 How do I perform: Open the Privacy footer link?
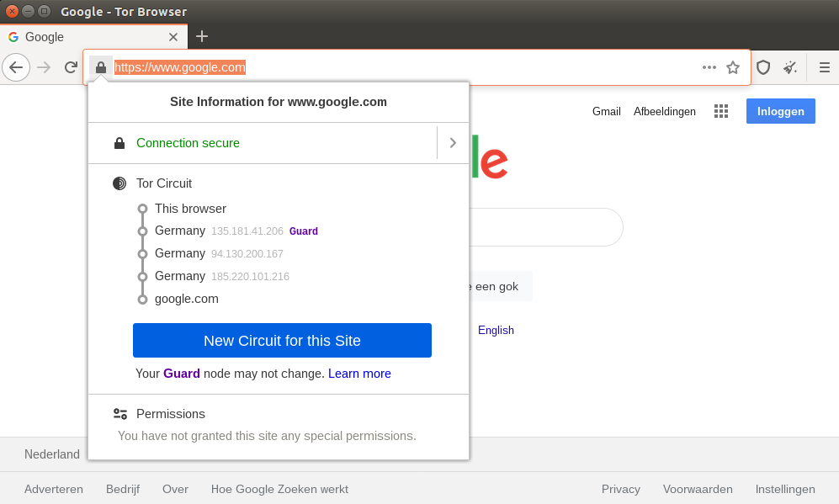coord(621,489)
